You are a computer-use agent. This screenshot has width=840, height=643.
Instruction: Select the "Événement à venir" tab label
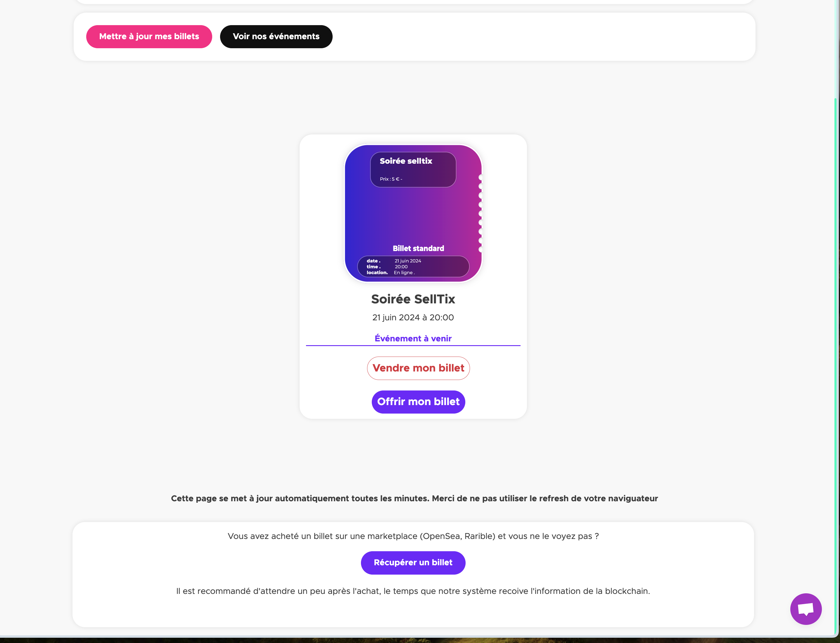point(413,339)
